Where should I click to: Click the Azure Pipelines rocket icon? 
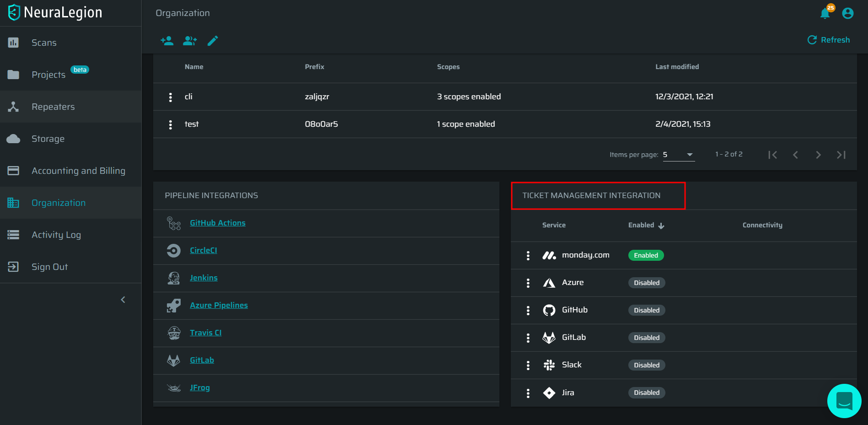point(174,306)
